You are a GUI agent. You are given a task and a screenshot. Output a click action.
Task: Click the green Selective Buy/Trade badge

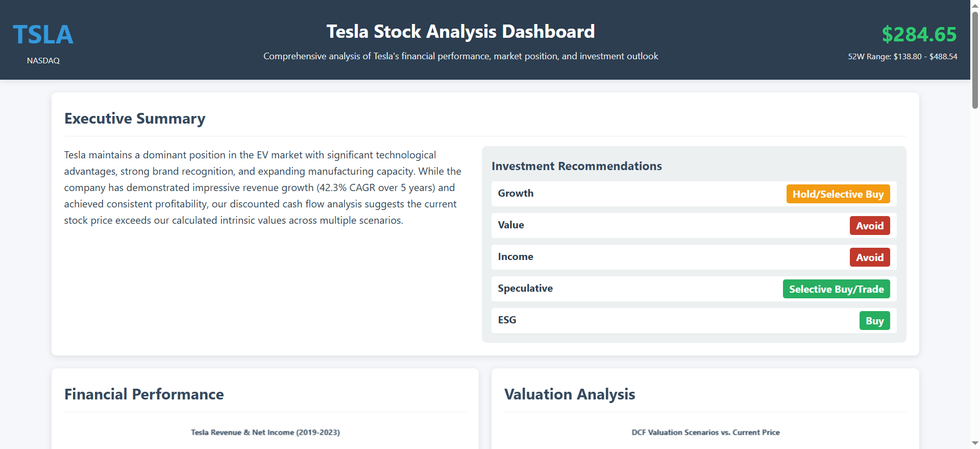coord(836,289)
